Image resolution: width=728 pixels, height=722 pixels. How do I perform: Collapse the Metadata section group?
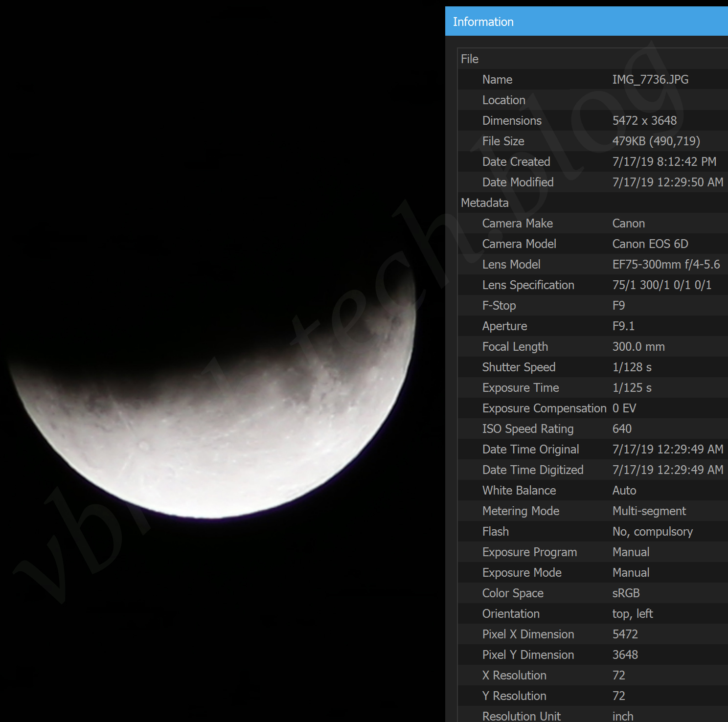pos(484,203)
